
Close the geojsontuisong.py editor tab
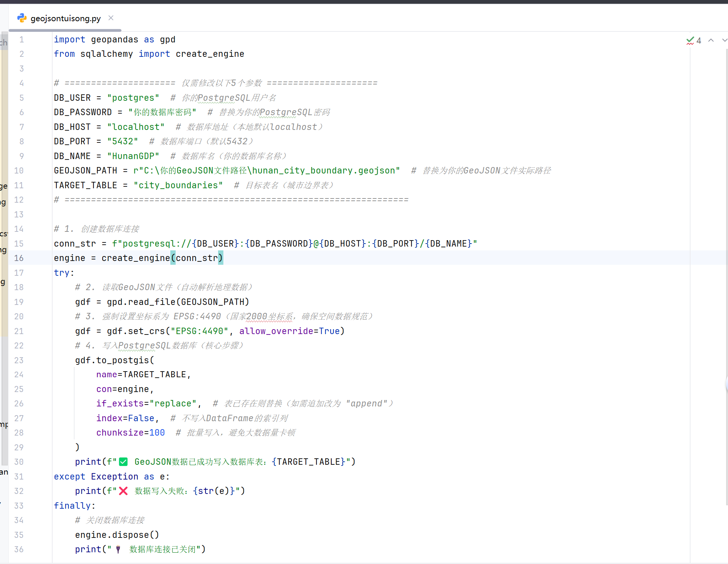pos(111,18)
